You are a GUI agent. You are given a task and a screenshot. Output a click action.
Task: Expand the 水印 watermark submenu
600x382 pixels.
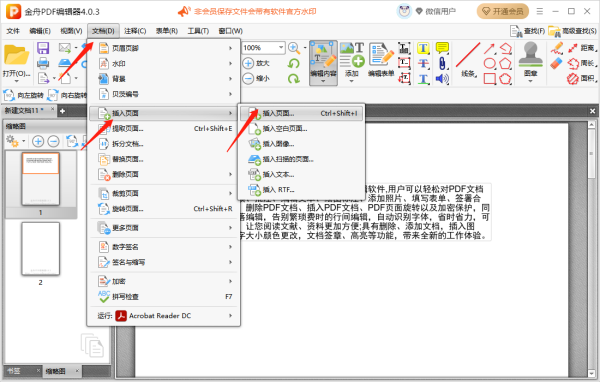(165, 64)
